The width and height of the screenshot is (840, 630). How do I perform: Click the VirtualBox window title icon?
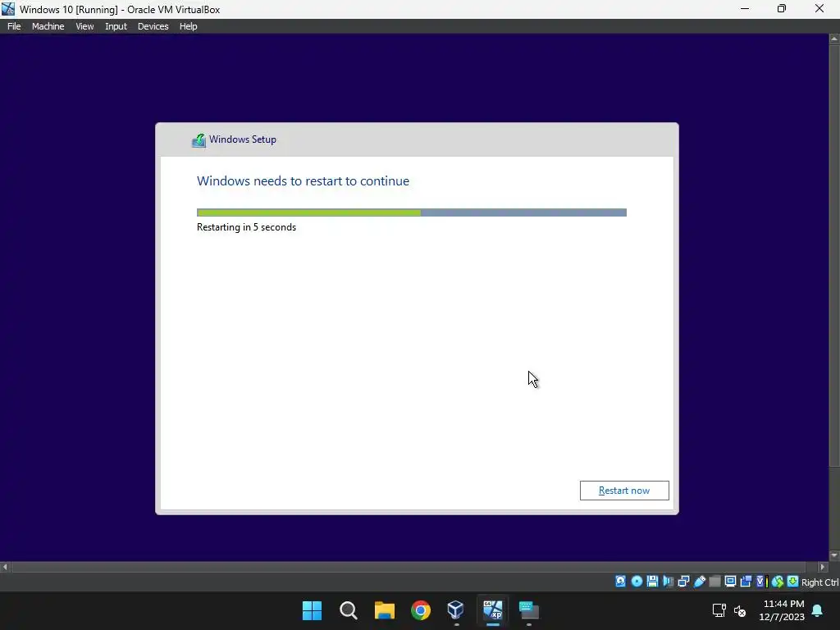pyautogui.click(x=8, y=9)
